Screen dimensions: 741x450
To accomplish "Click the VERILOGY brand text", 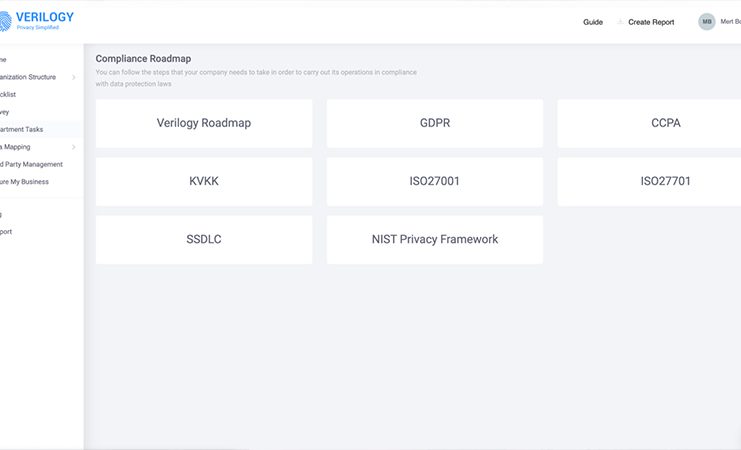I will click(x=45, y=17).
